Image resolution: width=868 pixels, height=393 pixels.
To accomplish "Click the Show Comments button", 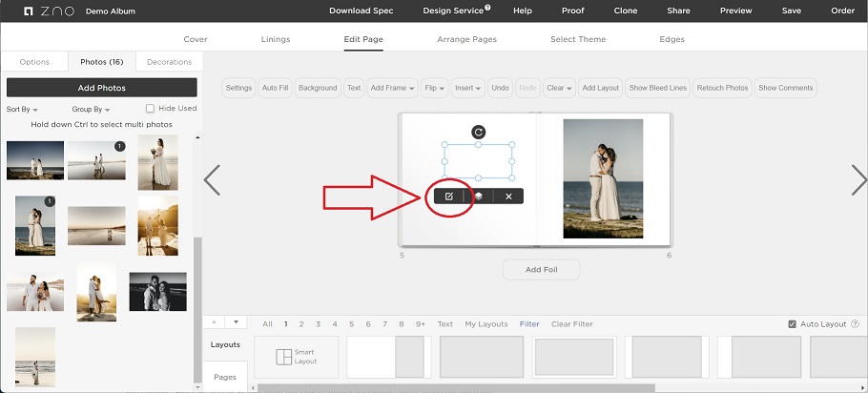I will click(786, 88).
